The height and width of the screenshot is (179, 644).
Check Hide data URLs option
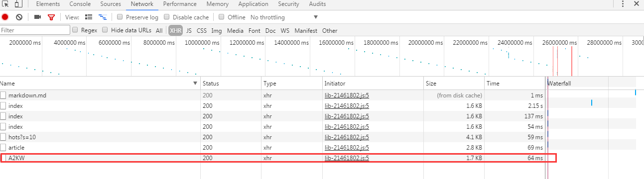(105, 30)
